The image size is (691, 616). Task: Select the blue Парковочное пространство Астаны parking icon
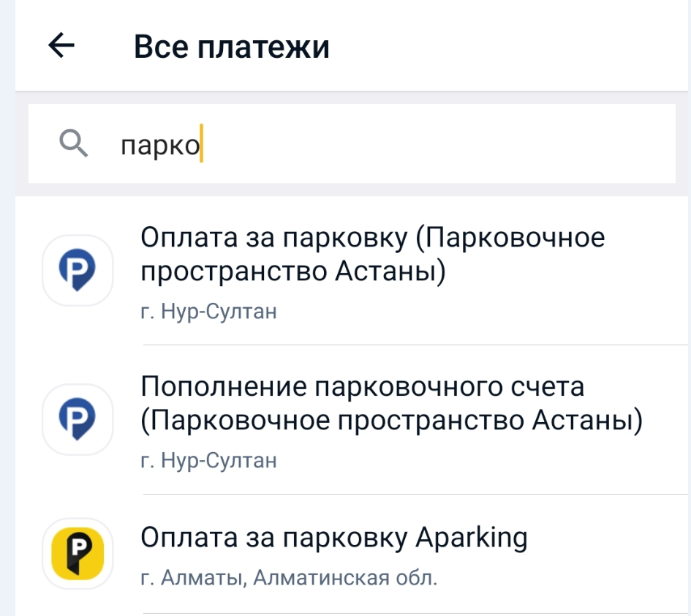[x=77, y=270]
